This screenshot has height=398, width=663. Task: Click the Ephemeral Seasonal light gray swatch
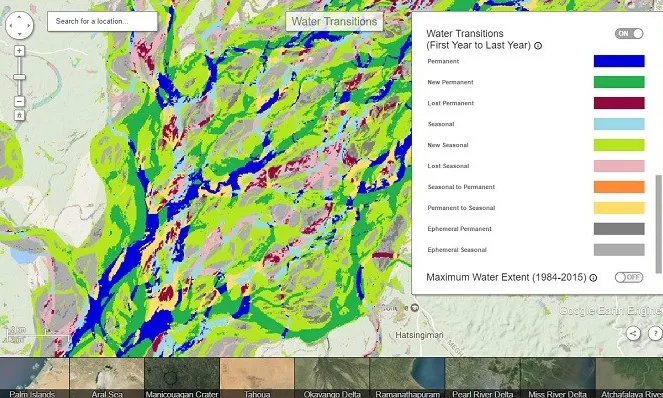click(x=619, y=250)
